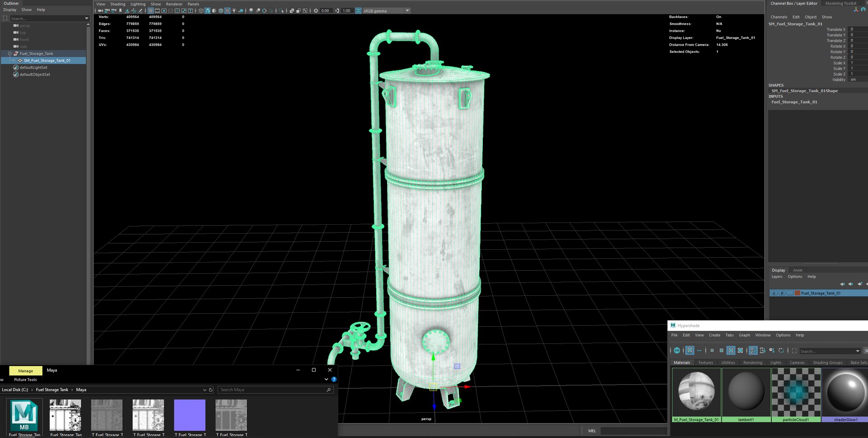Viewport: 868px width, 438px height.
Task: Toggle Hypershade ON swatch rendering button
Action: tap(677, 350)
